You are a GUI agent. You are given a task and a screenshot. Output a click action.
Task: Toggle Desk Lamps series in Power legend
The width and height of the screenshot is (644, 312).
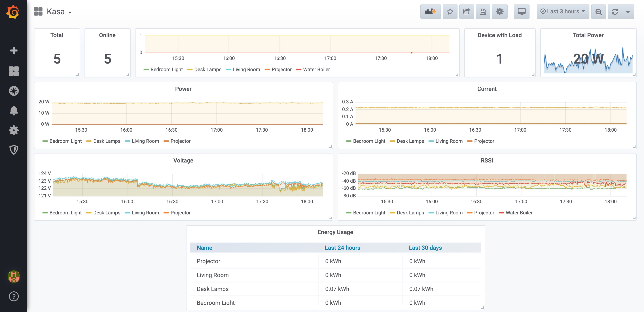click(x=106, y=141)
